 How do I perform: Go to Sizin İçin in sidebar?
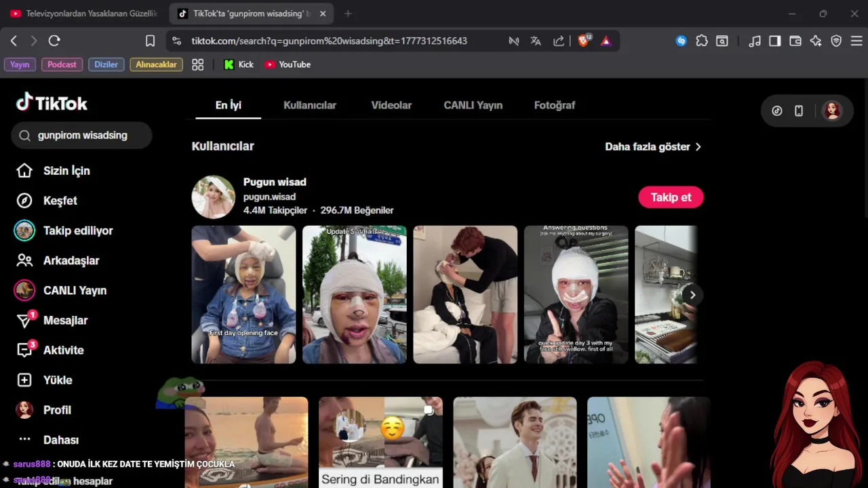66,171
